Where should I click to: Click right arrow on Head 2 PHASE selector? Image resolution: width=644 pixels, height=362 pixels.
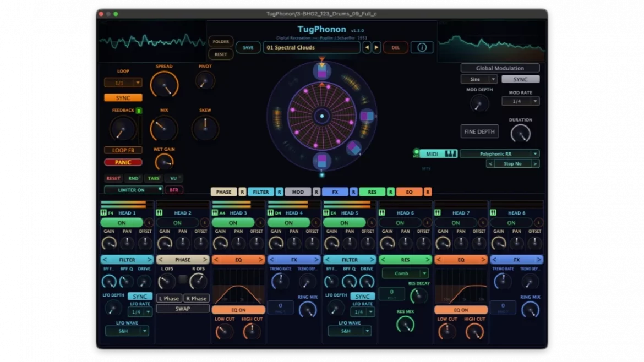[205, 259]
